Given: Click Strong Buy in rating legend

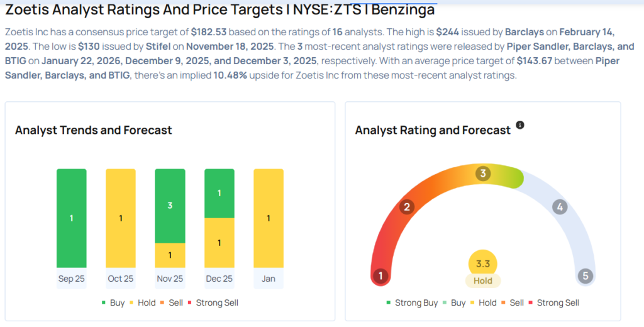Looking at the screenshot, I should 411,302.
